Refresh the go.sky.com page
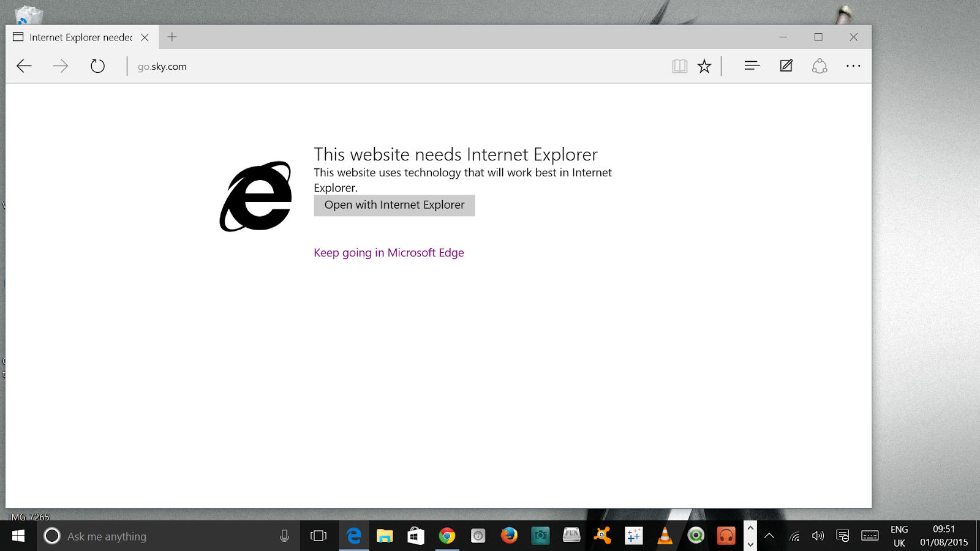Image resolution: width=980 pixels, height=551 pixels. pos(97,66)
